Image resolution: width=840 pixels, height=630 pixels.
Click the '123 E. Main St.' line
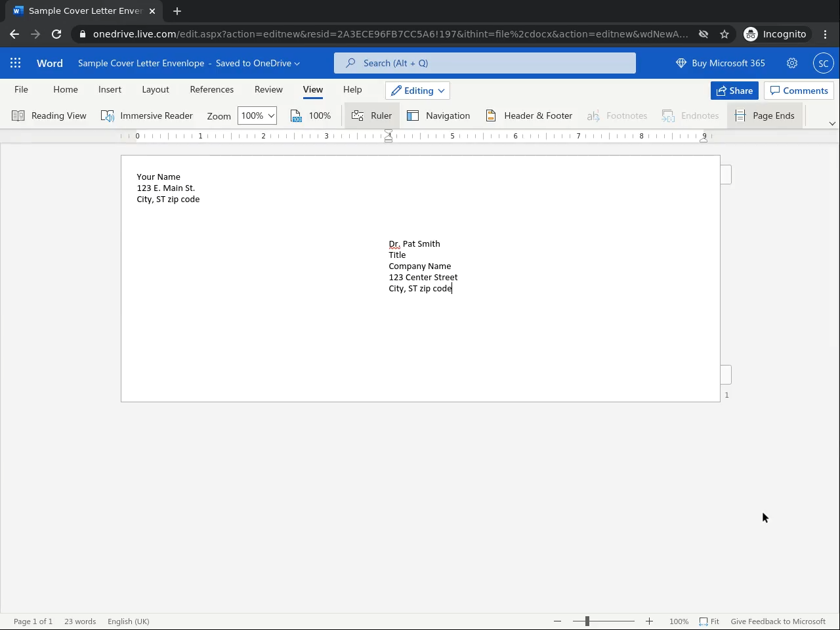165,188
